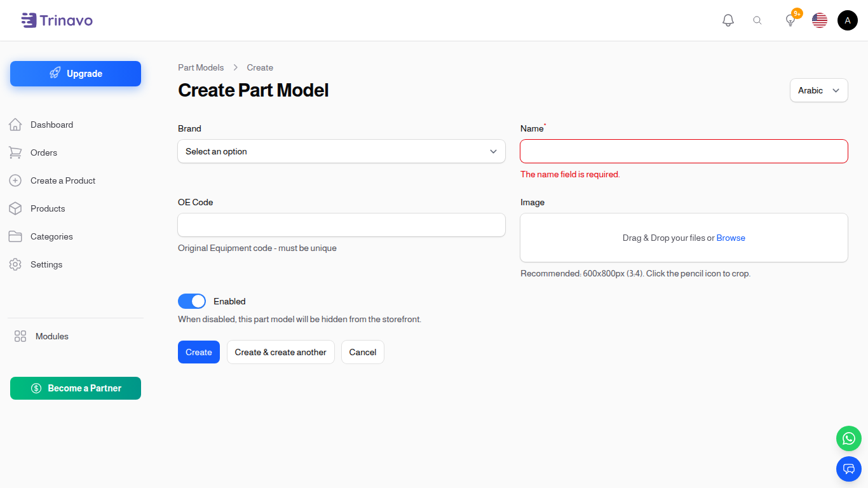Click the Settings gear icon
The image size is (868, 488).
(x=15, y=264)
